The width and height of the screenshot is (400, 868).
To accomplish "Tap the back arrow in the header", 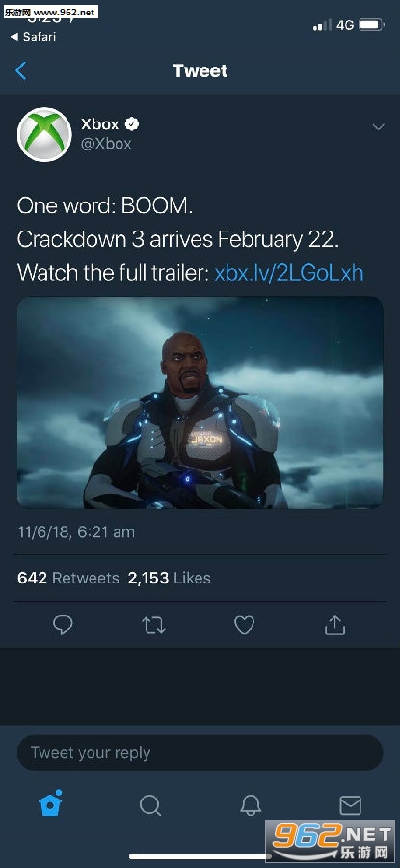I will (21, 70).
